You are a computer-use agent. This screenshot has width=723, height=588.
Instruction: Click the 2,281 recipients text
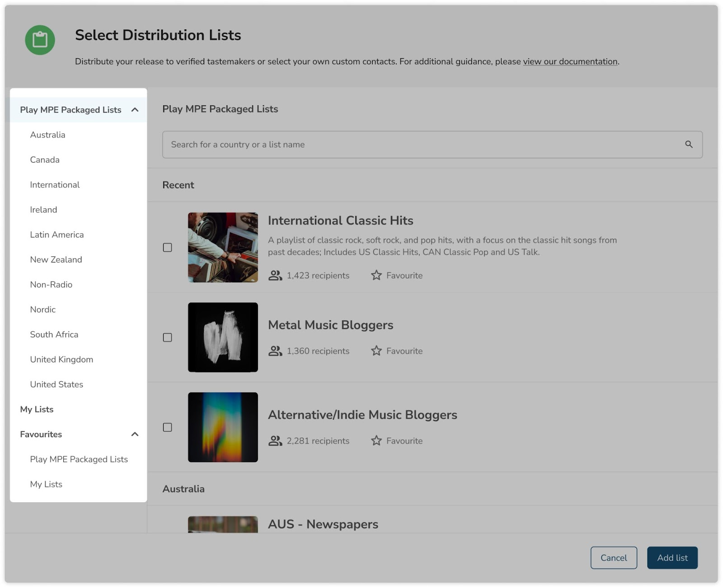coord(318,441)
